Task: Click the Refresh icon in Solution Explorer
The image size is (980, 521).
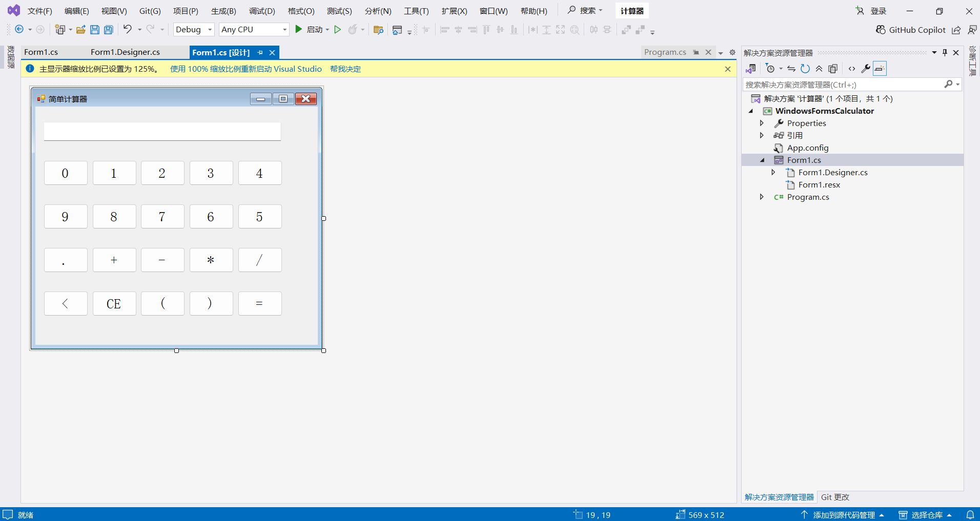Action: click(x=805, y=69)
